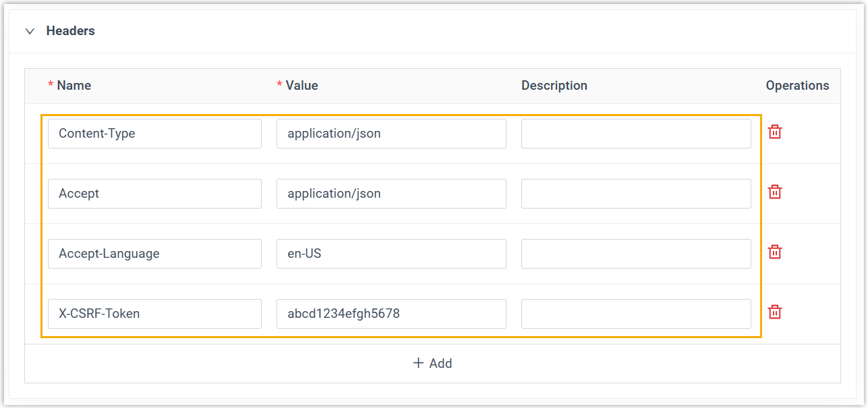The width and height of the screenshot is (868, 409).
Task: Click the X-CSRF-Token name field
Action: coord(154,314)
